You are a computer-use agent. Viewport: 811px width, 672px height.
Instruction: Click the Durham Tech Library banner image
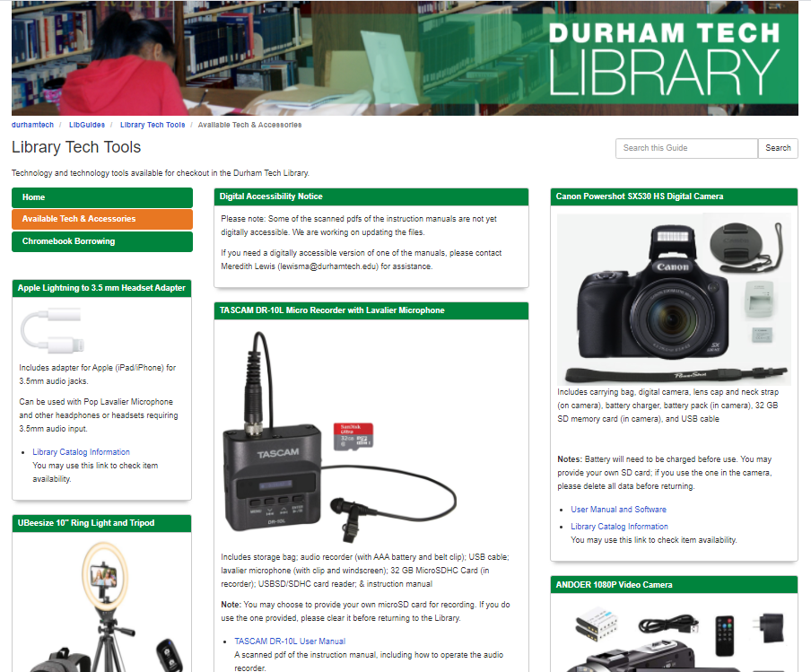404,58
